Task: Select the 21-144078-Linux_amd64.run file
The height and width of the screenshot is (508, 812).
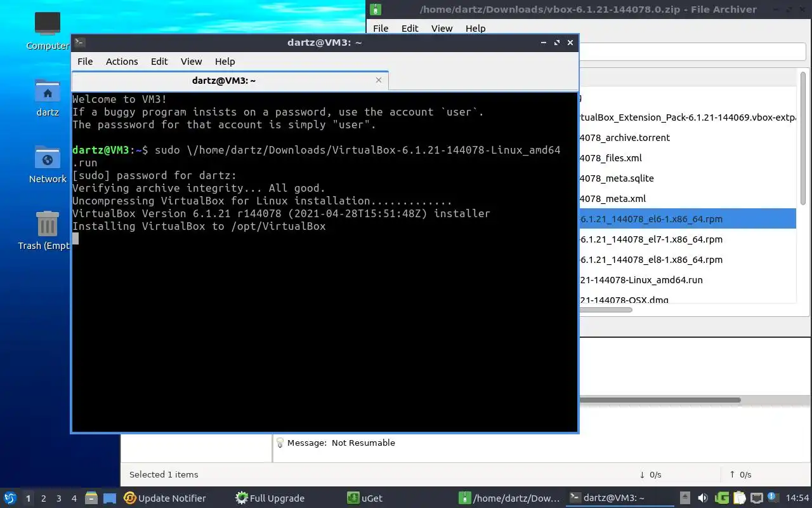Action: [x=688, y=280]
